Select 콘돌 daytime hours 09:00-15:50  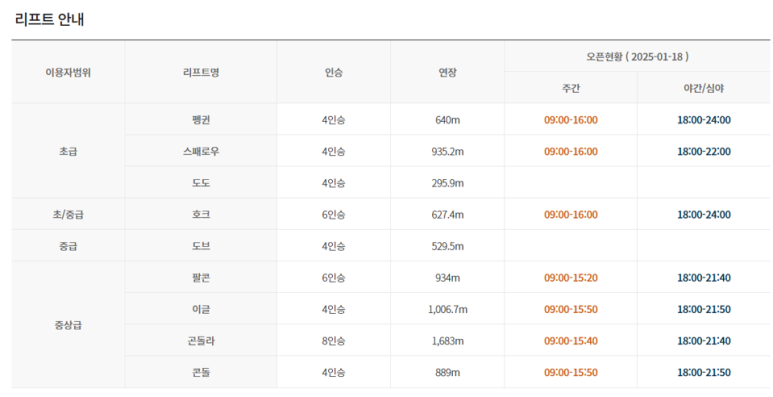[571, 372]
